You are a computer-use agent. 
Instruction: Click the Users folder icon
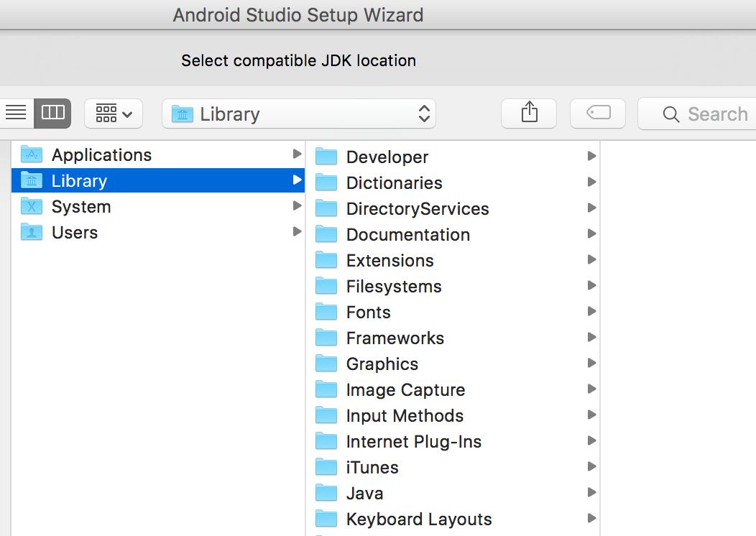click(x=32, y=232)
